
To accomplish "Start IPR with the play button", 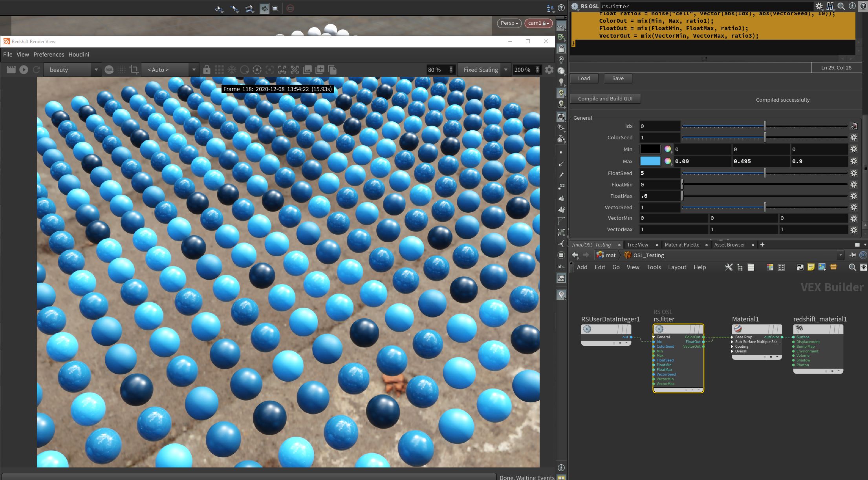I will click(24, 70).
